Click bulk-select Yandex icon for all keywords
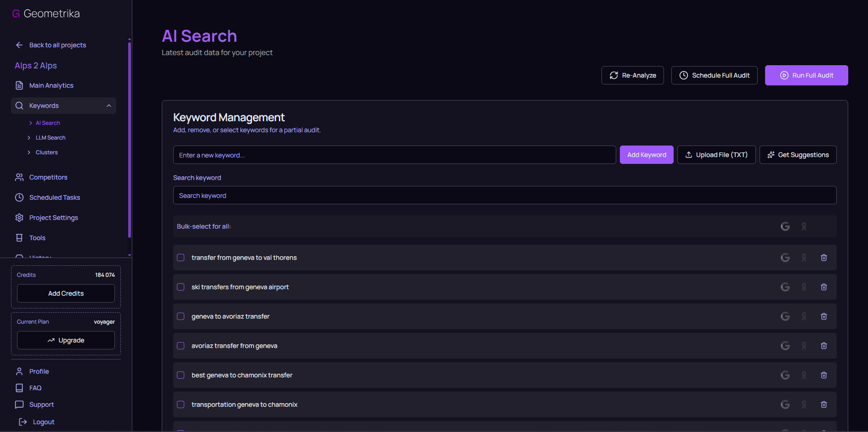The height and width of the screenshot is (432, 868). click(x=804, y=226)
